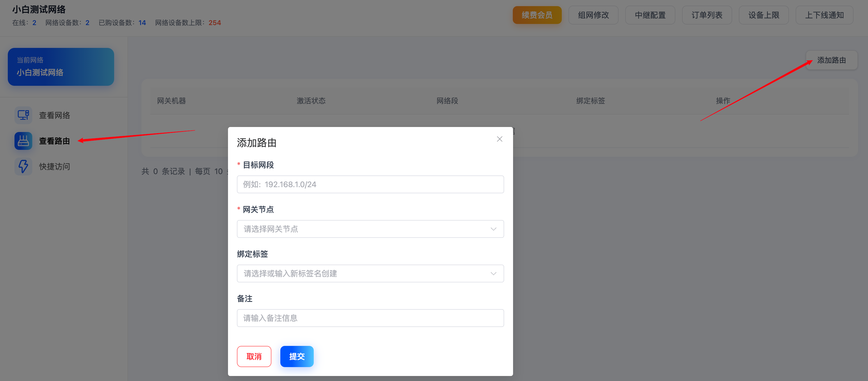Click the 操作 column header
The image size is (868, 381).
point(723,101)
